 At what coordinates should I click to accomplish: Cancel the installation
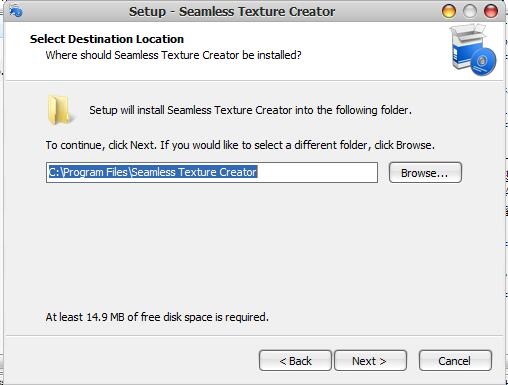click(x=455, y=361)
